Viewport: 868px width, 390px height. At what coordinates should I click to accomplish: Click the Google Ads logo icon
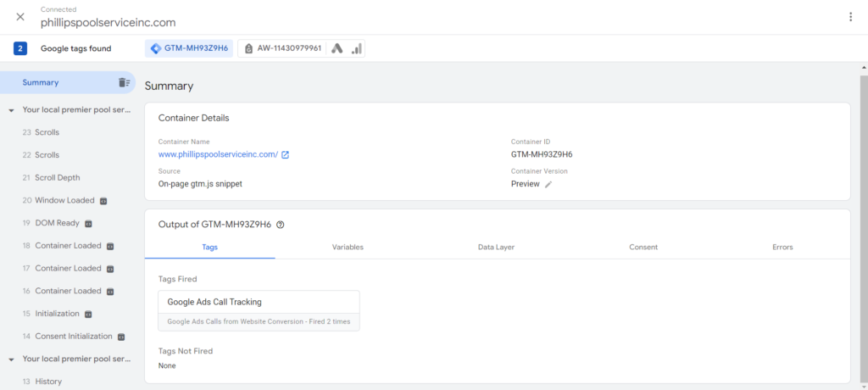pyautogui.click(x=337, y=48)
